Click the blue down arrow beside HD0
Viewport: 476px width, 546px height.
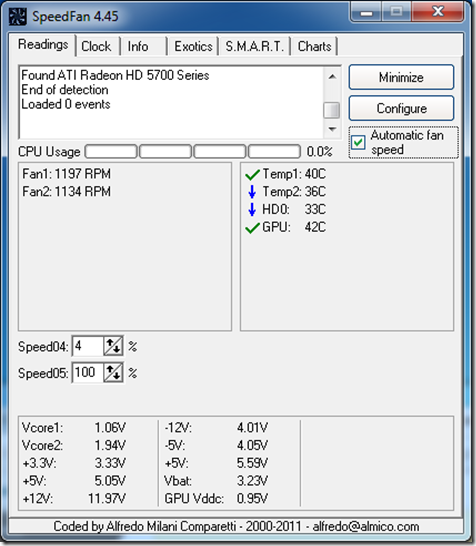252,209
